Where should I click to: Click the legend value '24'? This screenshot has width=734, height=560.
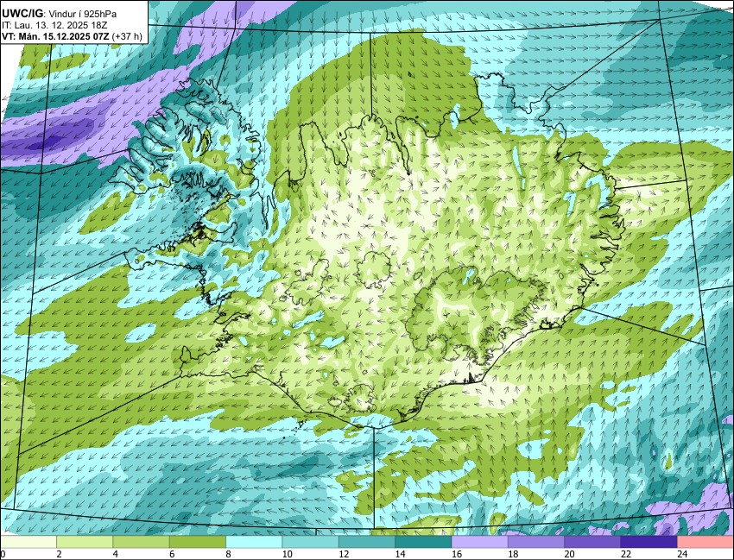[682, 554]
